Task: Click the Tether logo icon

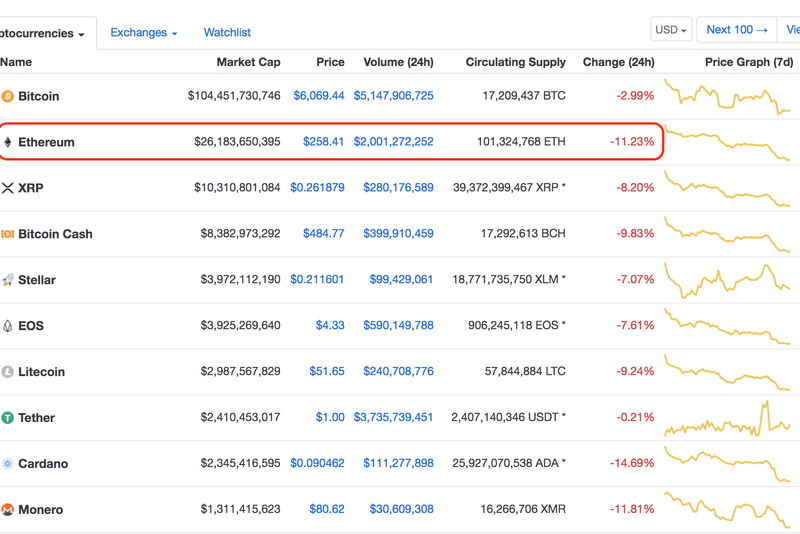Action: [x=8, y=418]
